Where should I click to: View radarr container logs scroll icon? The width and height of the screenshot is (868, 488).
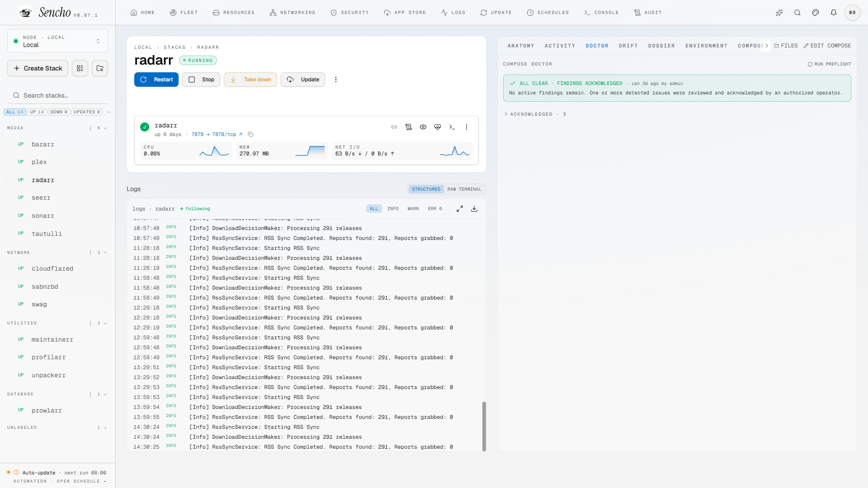[409, 127]
